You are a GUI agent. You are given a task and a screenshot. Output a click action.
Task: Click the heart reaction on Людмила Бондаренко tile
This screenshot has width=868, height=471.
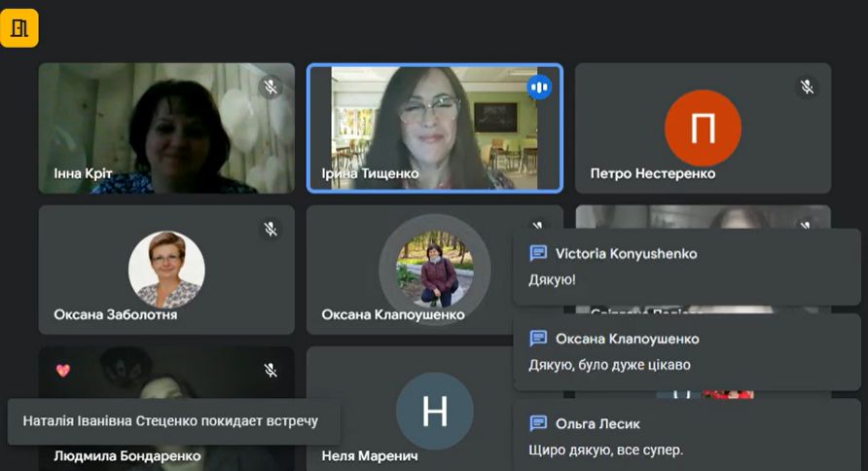[x=63, y=371]
